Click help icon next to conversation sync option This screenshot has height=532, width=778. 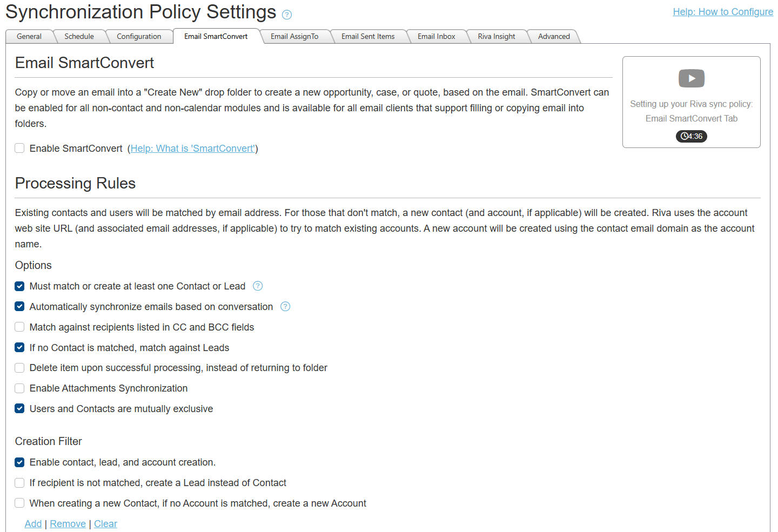(x=285, y=306)
